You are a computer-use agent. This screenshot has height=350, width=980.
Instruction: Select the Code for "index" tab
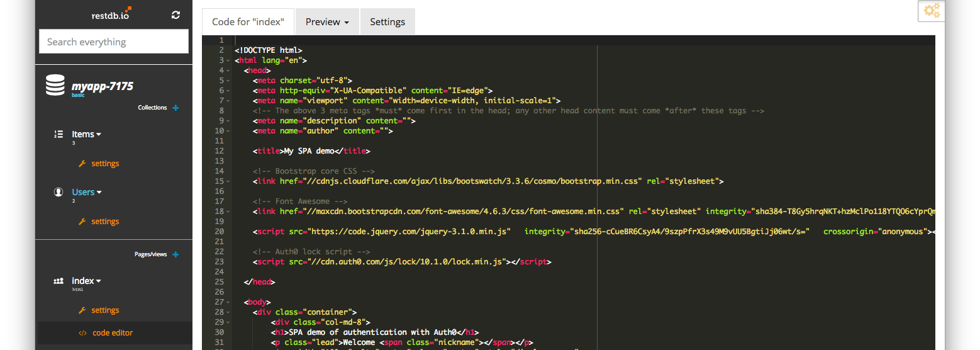coord(248,21)
